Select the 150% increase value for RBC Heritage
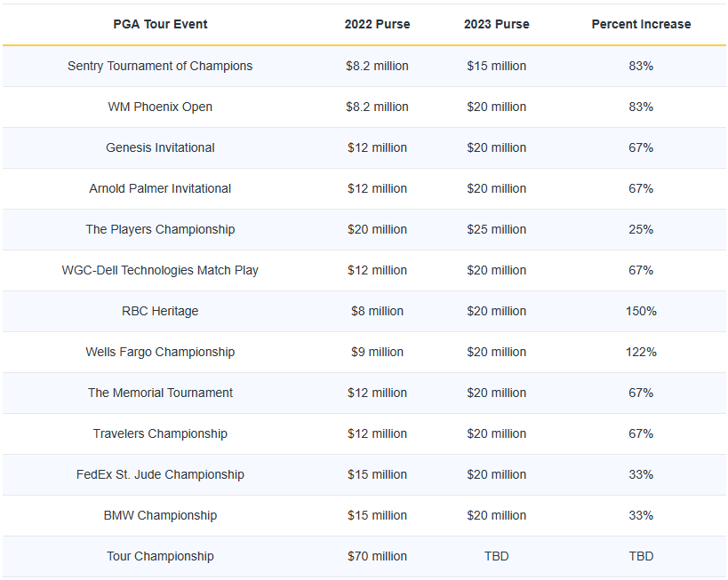 (x=641, y=311)
